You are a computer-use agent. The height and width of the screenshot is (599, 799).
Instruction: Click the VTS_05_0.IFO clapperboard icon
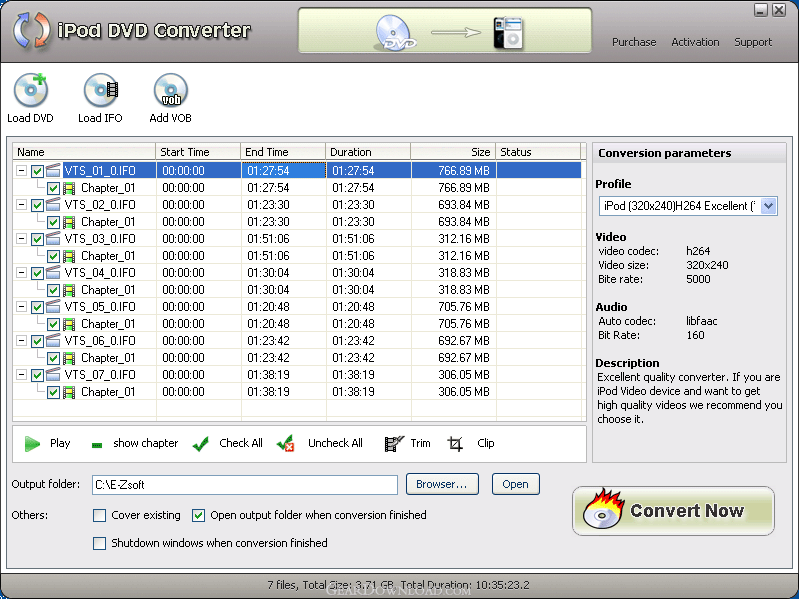click(x=53, y=306)
